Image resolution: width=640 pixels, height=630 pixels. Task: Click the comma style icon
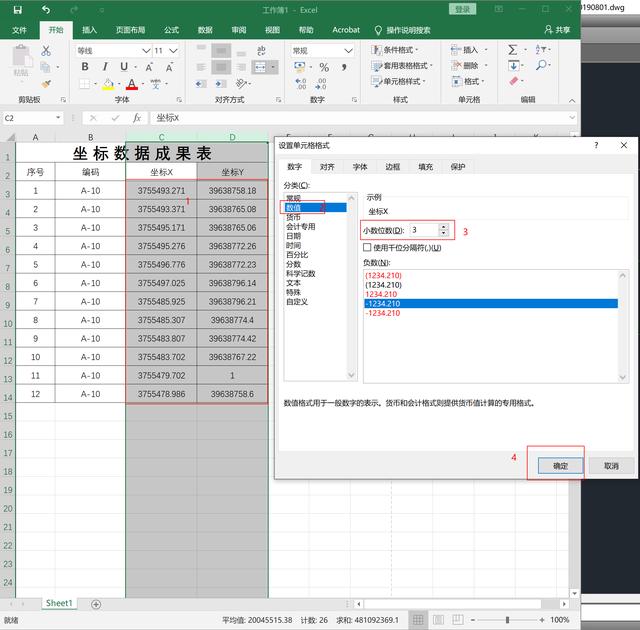point(344,67)
